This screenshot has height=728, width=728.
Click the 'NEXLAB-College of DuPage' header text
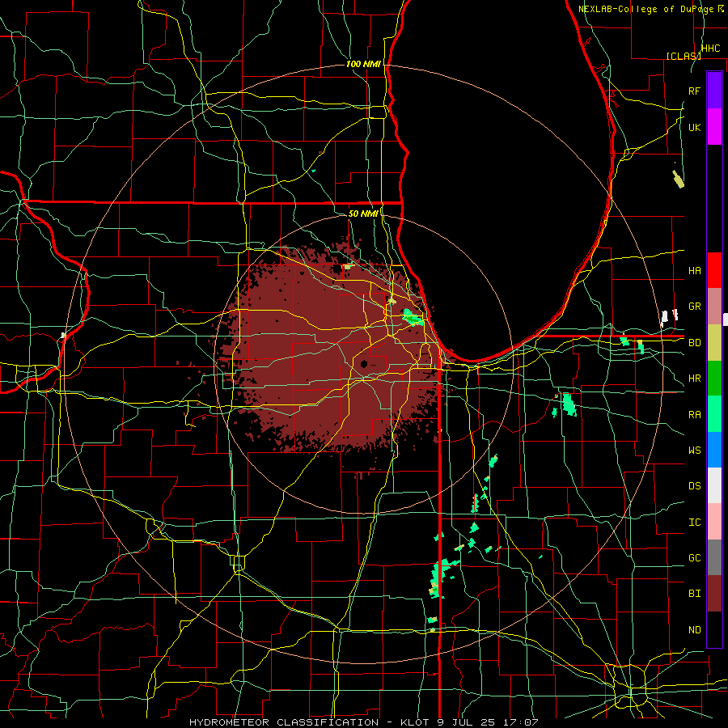click(x=648, y=9)
